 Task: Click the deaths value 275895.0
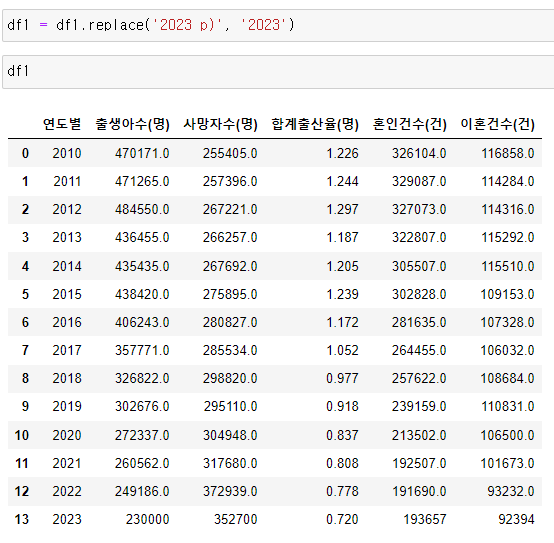230,294
